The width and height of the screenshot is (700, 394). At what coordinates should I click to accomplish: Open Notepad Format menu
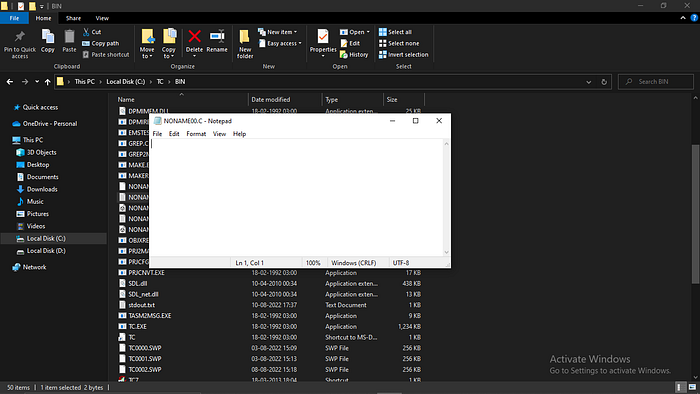click(196, 134)
